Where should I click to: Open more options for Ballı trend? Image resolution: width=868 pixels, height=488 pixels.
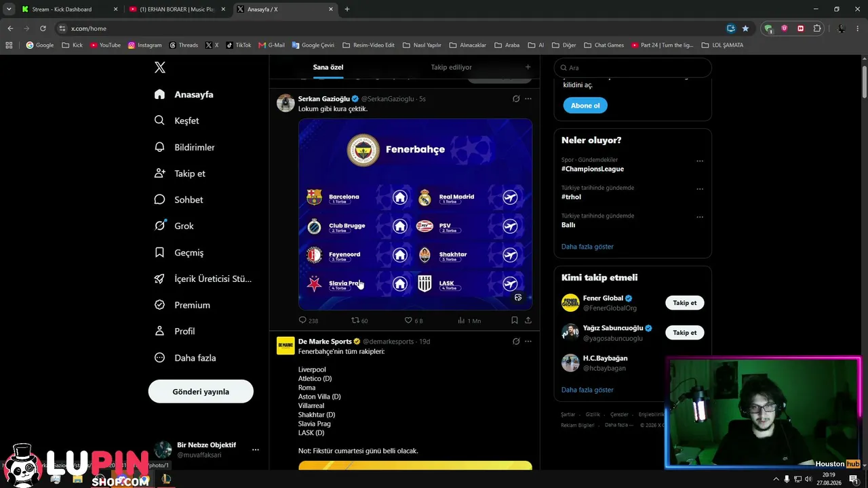click(x=700, y=217)
